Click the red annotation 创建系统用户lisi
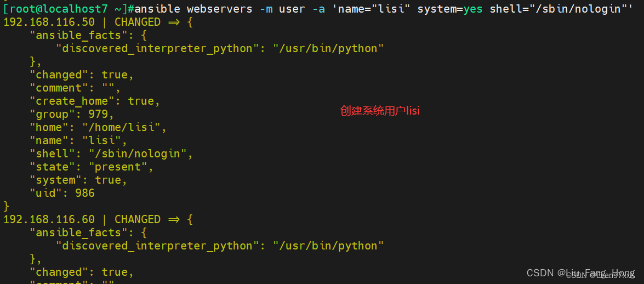The height and width of the screenshot is (284, 644). point(380,111)
